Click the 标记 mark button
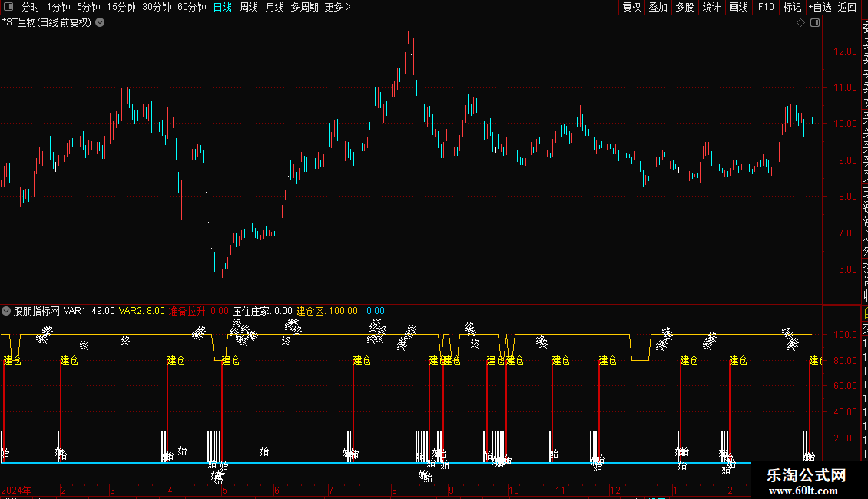The image size is (868, 499). click(792, 7)
